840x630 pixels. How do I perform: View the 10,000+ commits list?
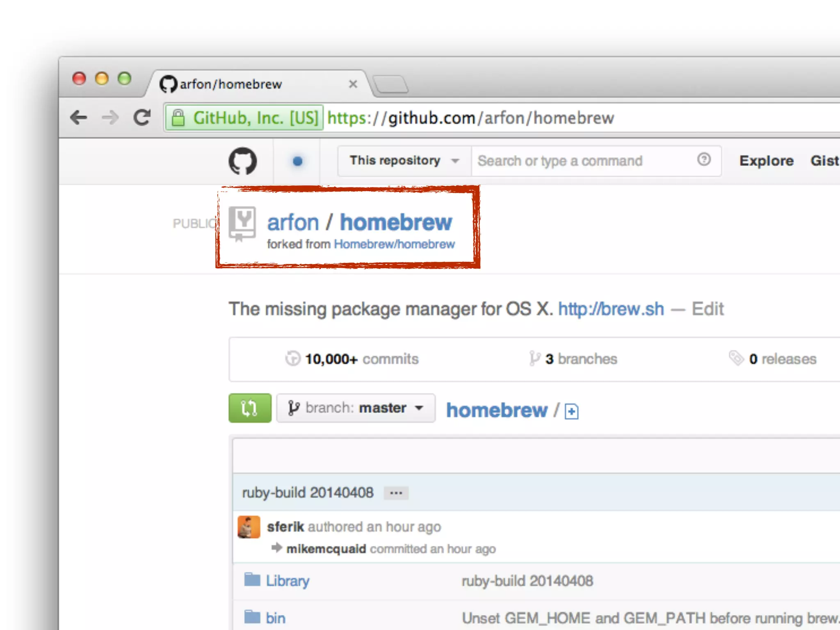(361, 359)
